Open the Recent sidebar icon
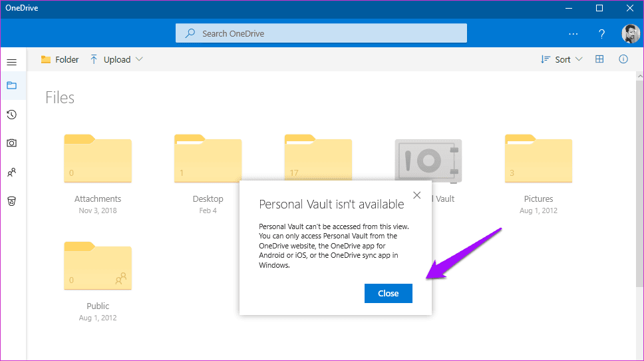This screenshot has width=644, height=361. click(11, 115)
